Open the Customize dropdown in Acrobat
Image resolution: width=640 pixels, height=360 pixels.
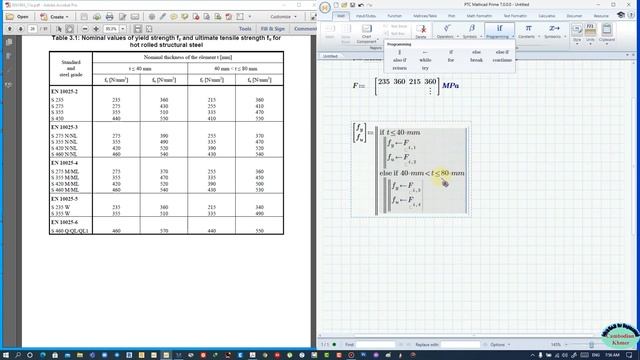tap(283, 17)
